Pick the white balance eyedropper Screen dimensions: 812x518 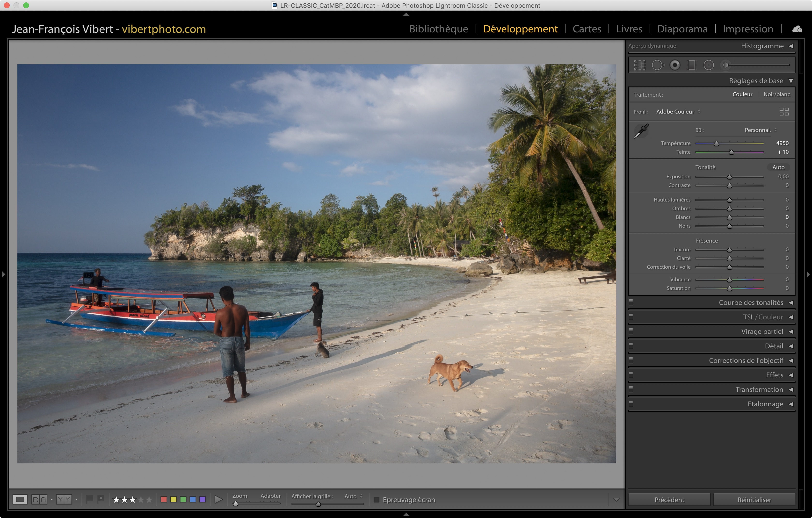coord(641,131)
